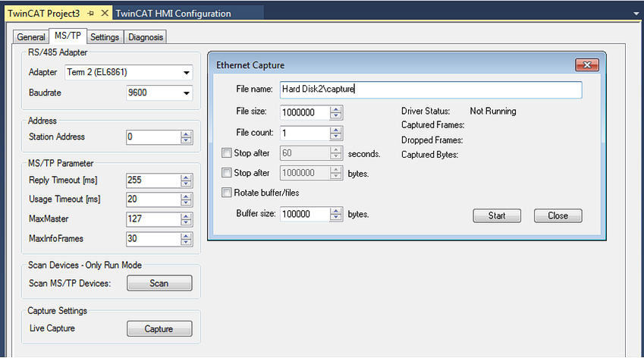Click the File size value field

coord(305,112)
